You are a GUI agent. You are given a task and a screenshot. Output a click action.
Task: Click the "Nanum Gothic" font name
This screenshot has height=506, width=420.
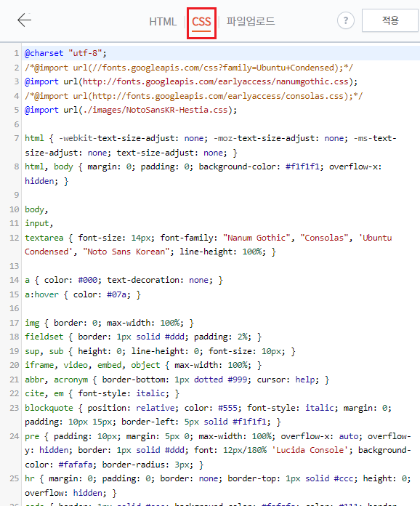pyautogui.click(x=257, y=238)
